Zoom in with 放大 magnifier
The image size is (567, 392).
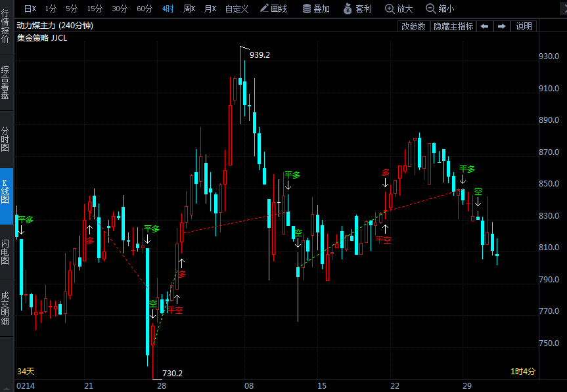pos(399,9)
